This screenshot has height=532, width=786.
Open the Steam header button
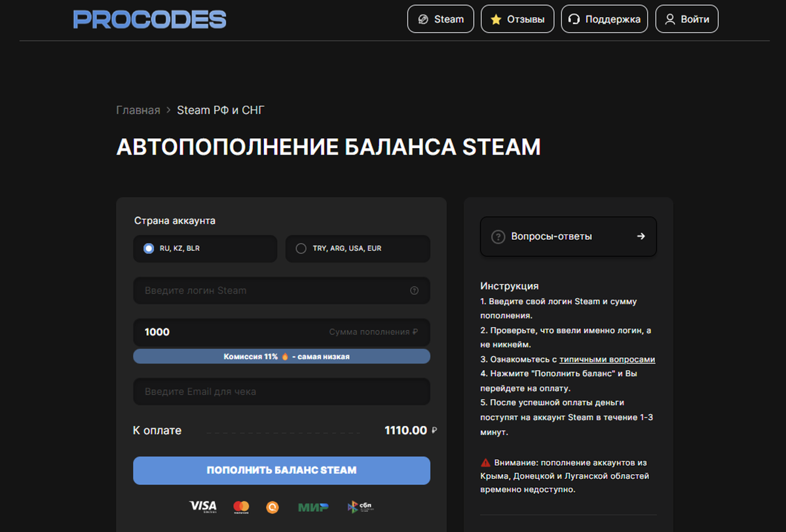pyautogui.click(x=441, y=19)
